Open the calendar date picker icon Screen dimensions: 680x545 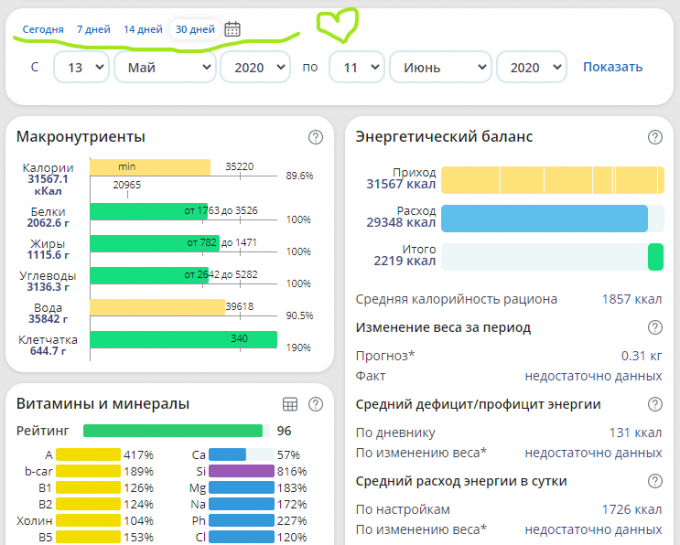[x=232, y=29]
